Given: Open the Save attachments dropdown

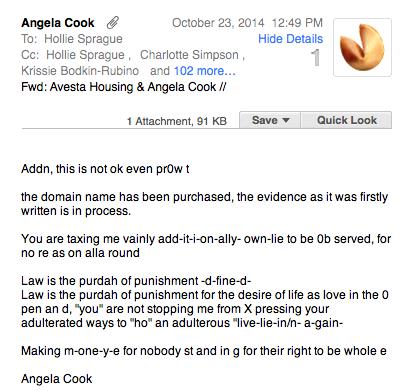Looking at the screenshot, I should pos(270,120).
